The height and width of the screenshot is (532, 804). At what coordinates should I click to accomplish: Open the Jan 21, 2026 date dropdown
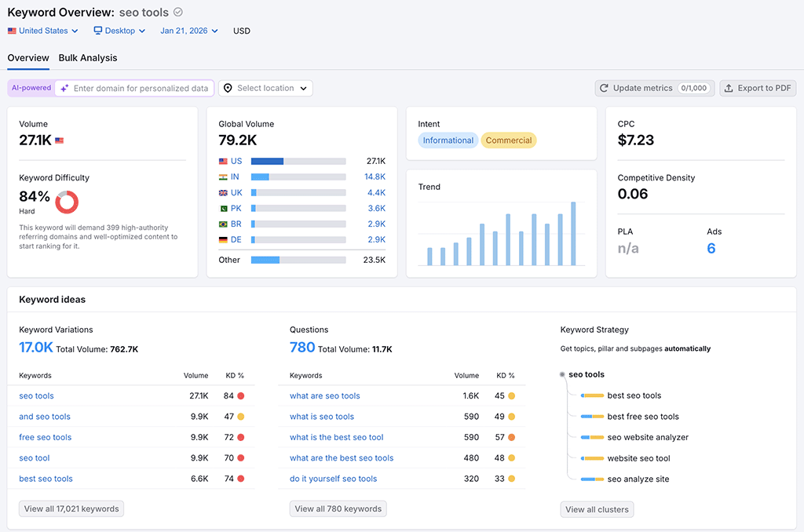tap(188, 30)
